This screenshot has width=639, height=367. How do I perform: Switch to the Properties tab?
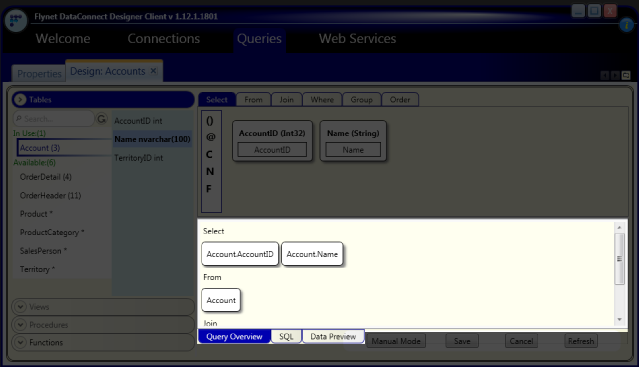(39, 74)
